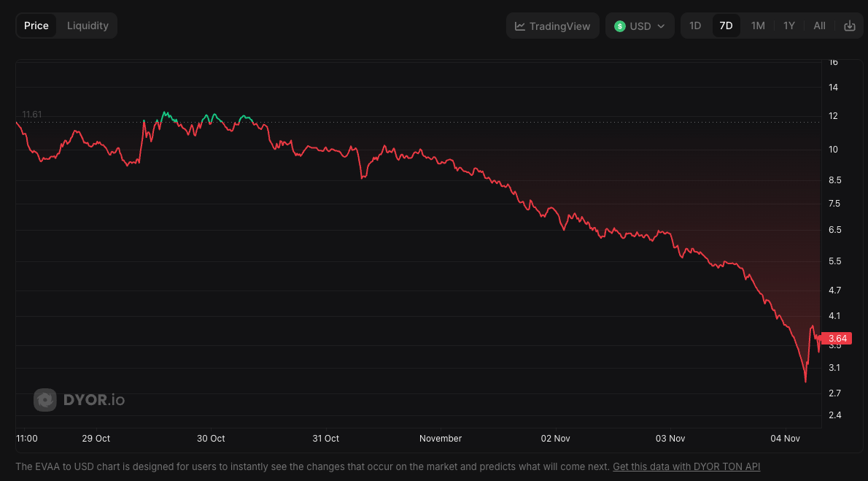Click the 04 Nov date label
Screen dimensions: 868x481
coord(786,439)
